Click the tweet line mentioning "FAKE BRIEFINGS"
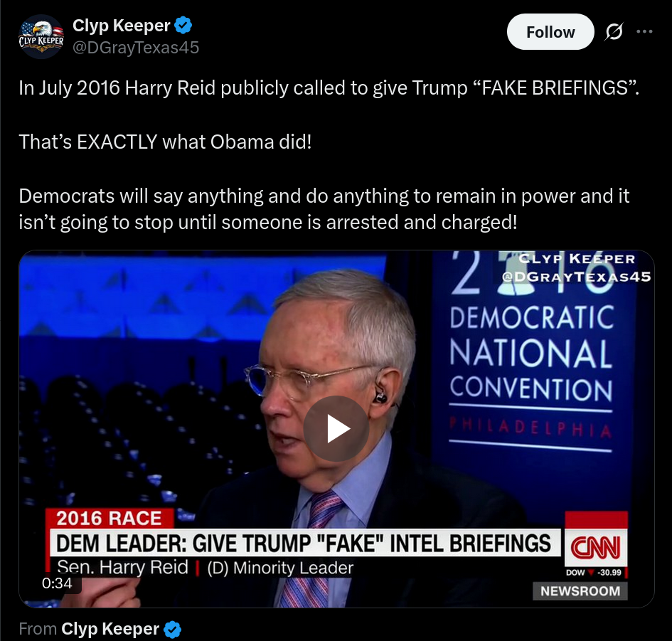672x641 pixels. [x=329, y=88]
